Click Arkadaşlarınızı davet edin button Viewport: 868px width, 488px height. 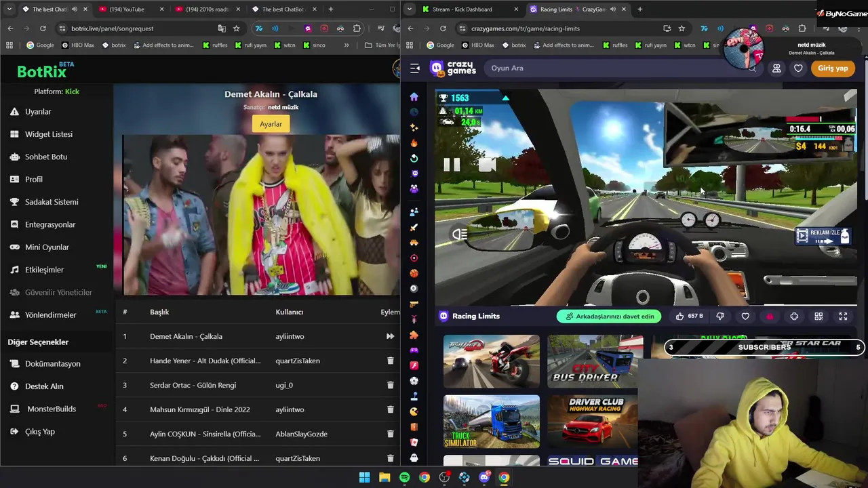610,316
